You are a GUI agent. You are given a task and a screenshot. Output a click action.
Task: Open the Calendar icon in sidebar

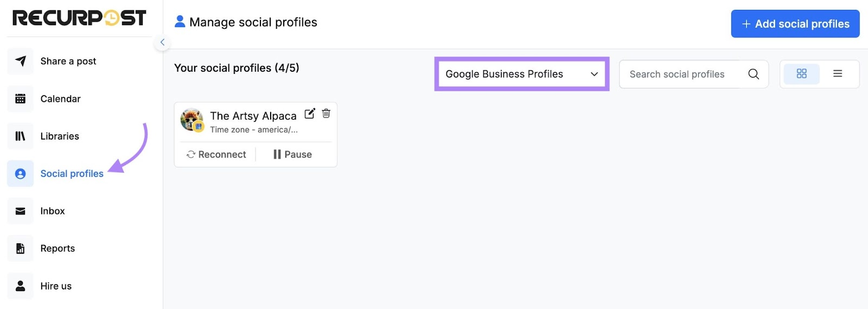[x=21, y=99]
